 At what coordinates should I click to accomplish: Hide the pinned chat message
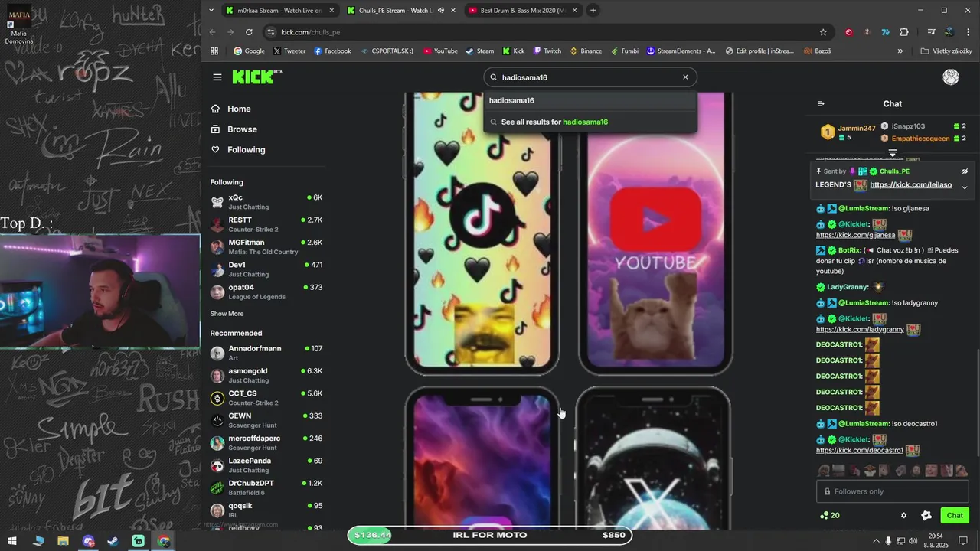pyautogui.click(x=965, y=171)
